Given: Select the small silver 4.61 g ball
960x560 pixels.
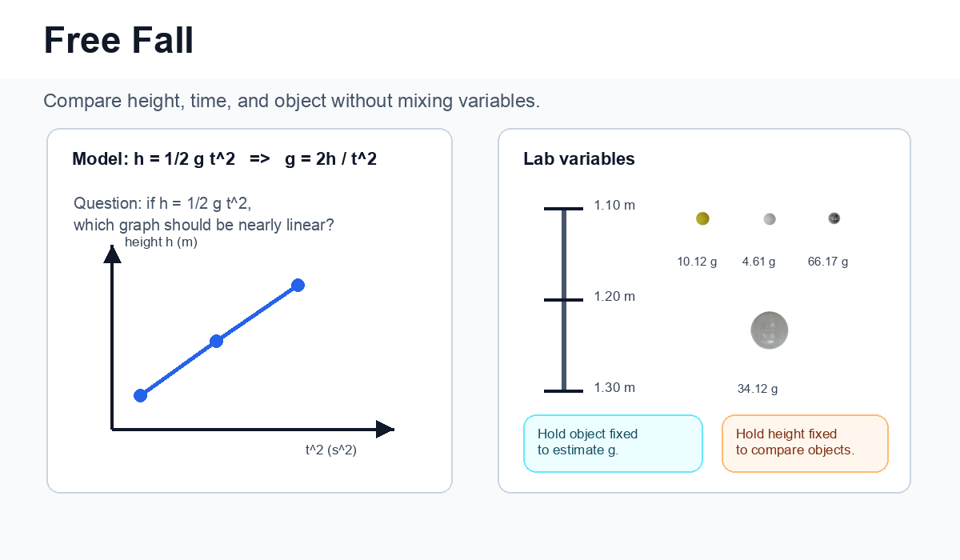Looking at the screenshot, I should click(770, 218).
